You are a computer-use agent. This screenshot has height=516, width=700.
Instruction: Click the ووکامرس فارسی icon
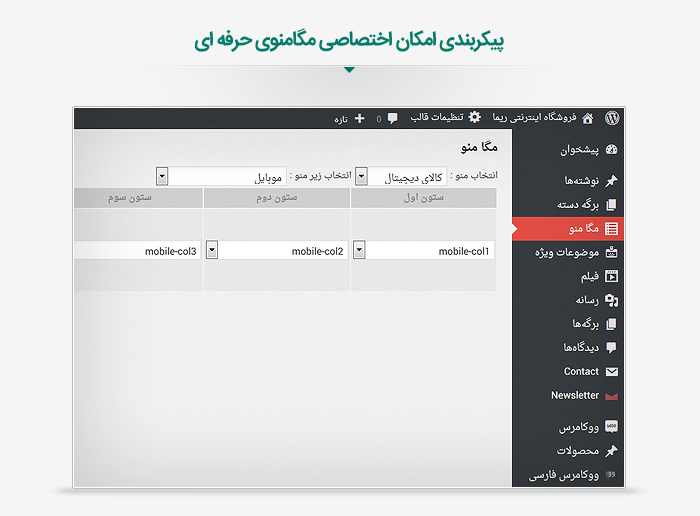pyautogui.click(x=611, y=474)
